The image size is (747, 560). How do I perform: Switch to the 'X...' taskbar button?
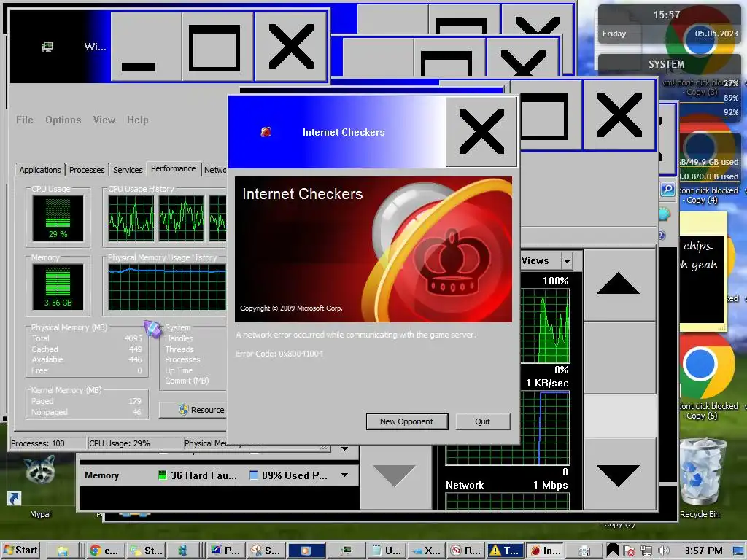pyautogui.click(x=427, y=551)
